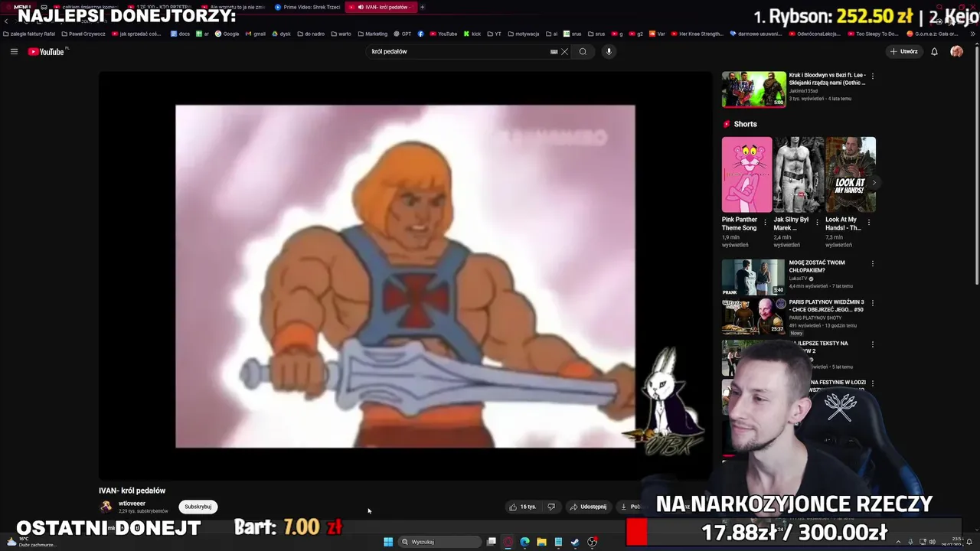
Task: Open Kruk i Bloodwyn vs Bezi thumbnail
Action: (x=753, y=90)
